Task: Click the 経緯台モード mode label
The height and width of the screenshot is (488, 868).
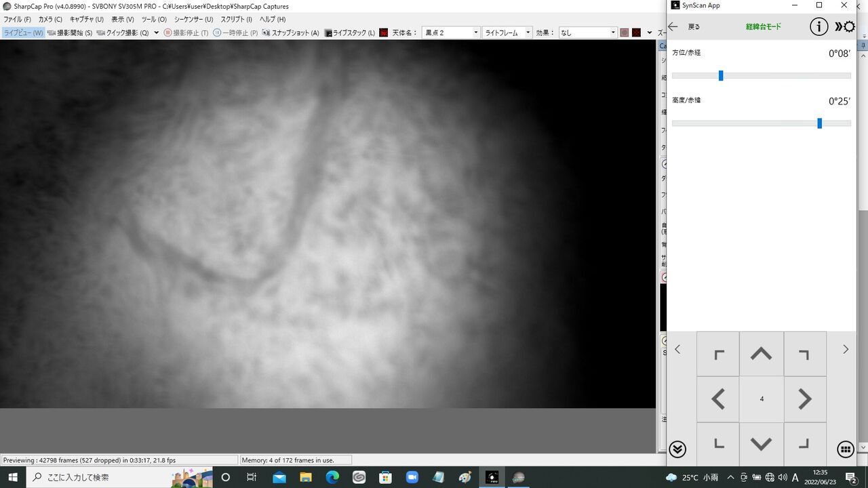Action: click(x=764, y=27)
